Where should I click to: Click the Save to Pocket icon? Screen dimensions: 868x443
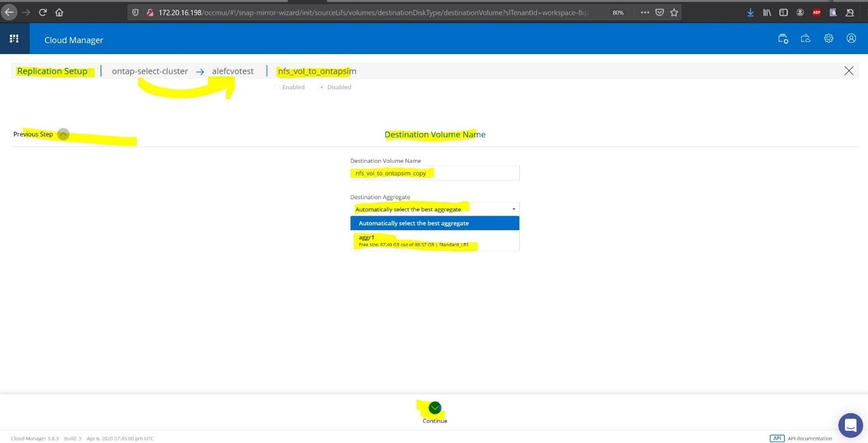point(660,12)
